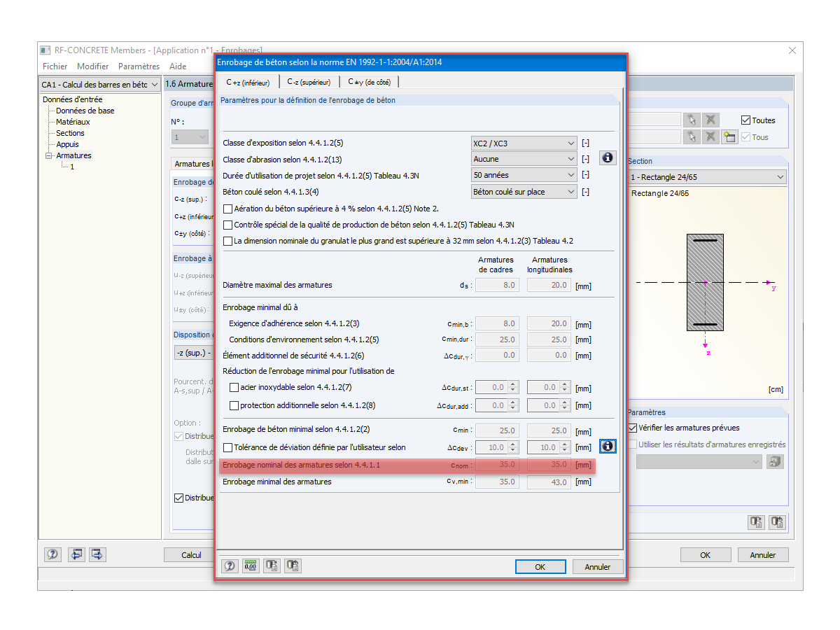Check protection additionnelle selon 4.4.1.2(8)
Viewport: 840px width, 630px height.
pyautogui.click(x=234, y=405)
